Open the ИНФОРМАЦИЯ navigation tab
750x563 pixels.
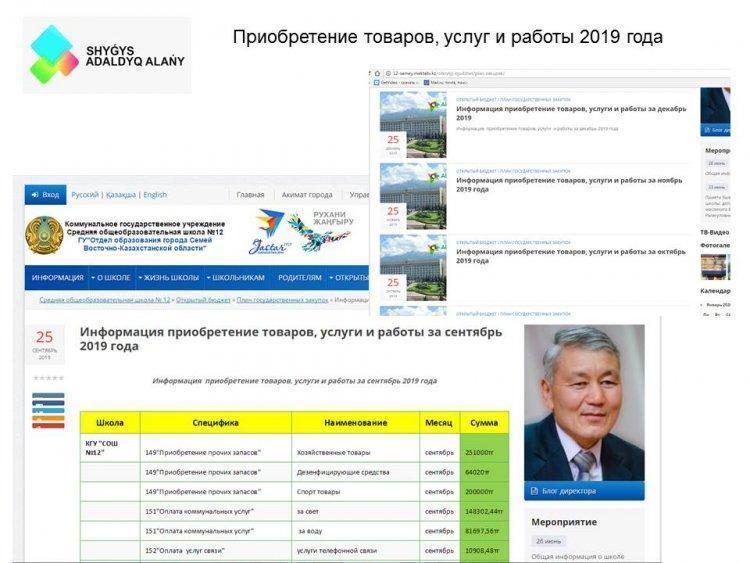57,278
